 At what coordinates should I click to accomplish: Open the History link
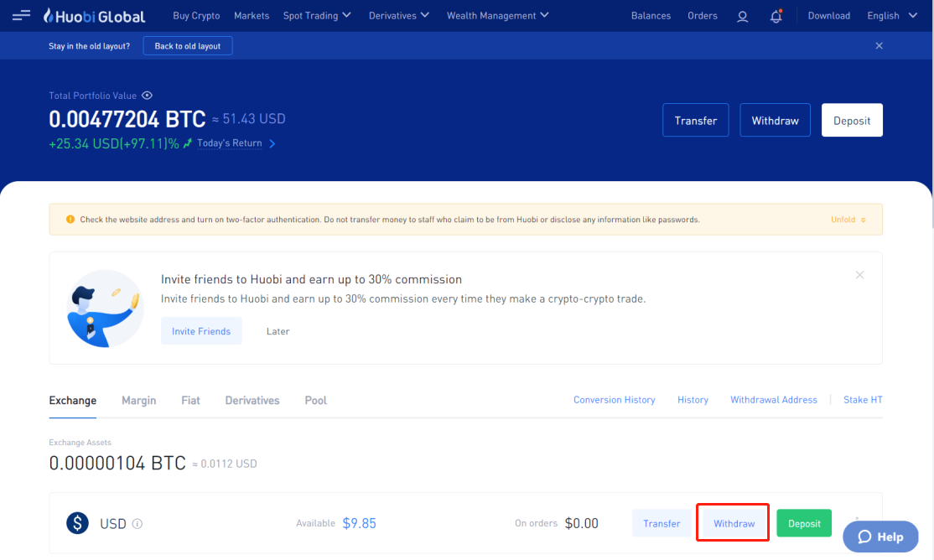pos(693,400)
